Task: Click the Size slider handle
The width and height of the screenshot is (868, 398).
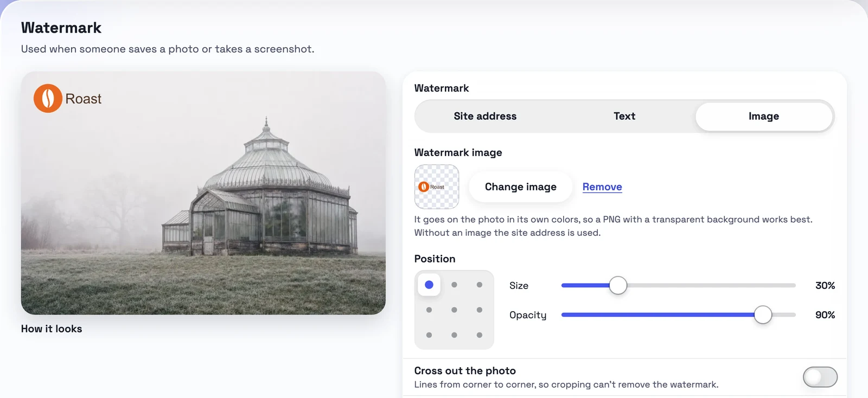Action: pos(618,285)
